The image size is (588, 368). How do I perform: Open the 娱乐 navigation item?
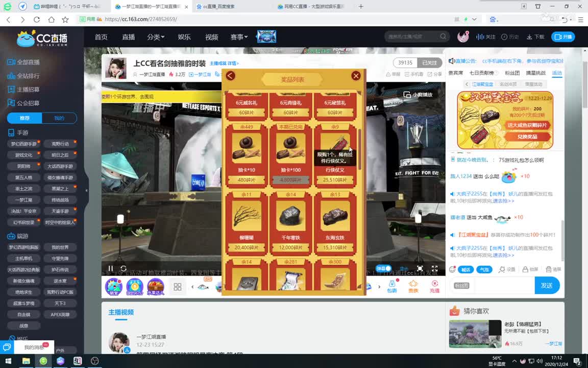click(184, 37)
